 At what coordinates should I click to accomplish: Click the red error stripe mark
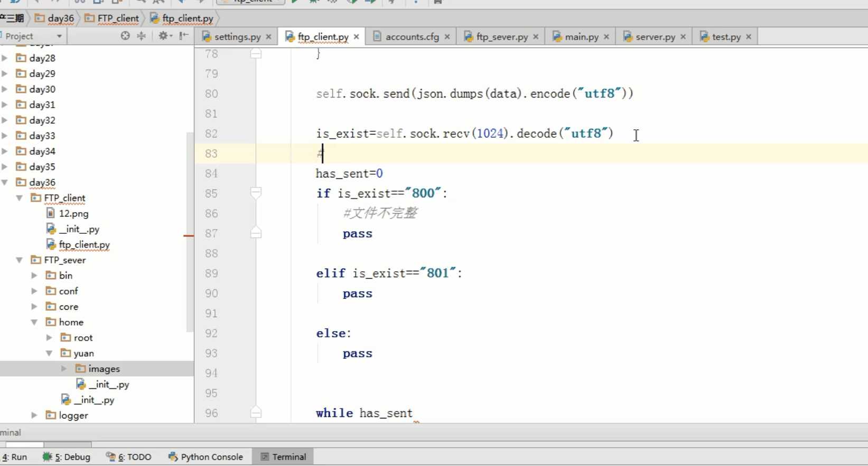click(x=189, y=235)
